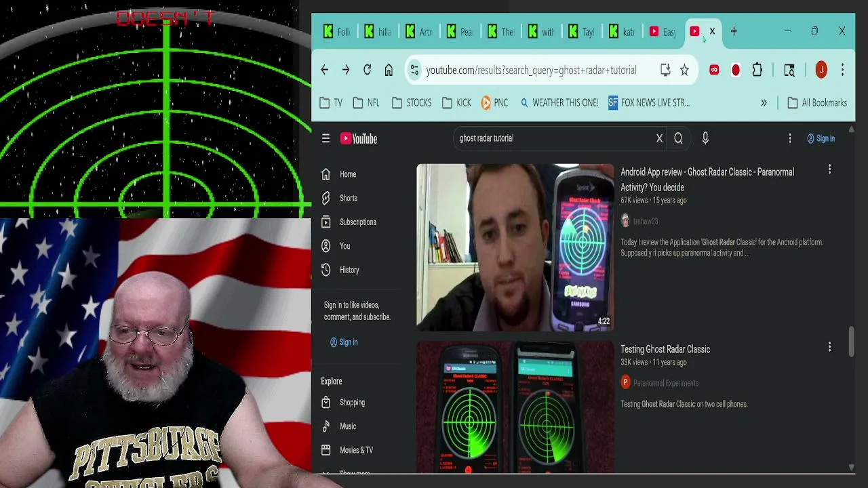Screen dimensions: 868x488
Task: Open the PNC bookmark
Action: [494, 103]
